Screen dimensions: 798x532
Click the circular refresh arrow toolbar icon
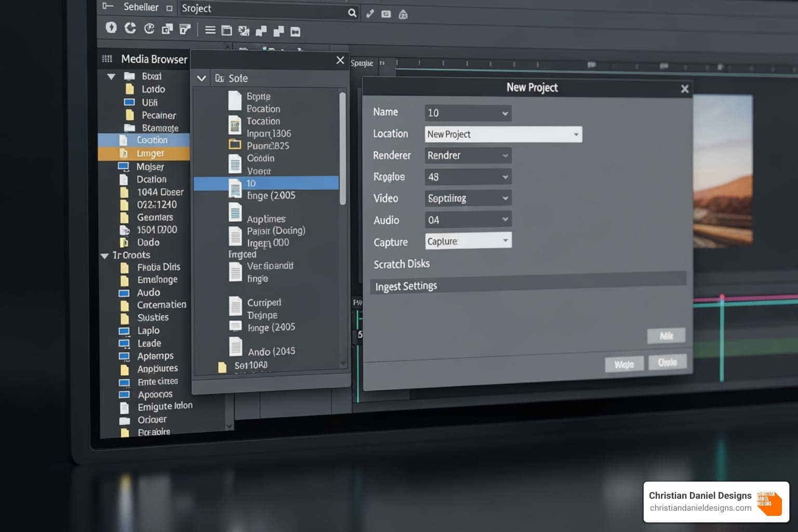pos(130,28)
